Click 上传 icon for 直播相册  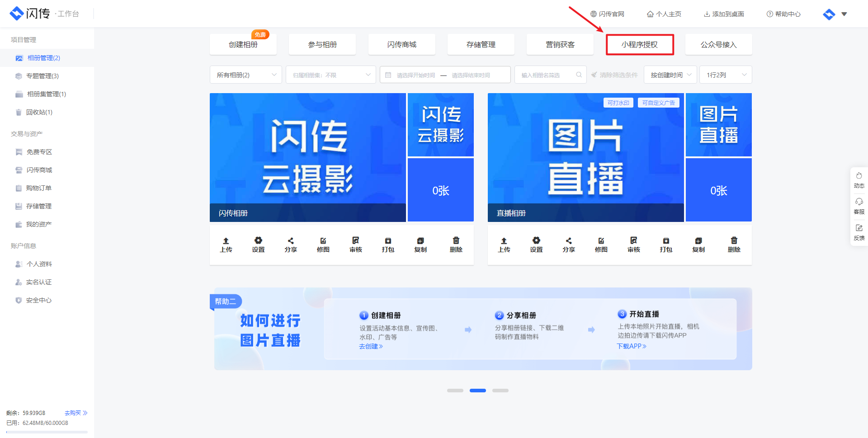click(504, 245)
